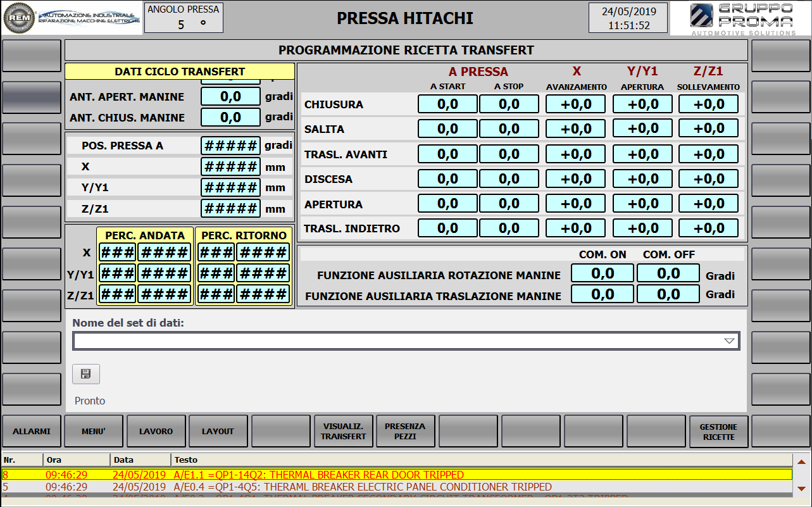This screenshot has width=812, height=507.
Task: Edit TRASL. INDIETRO A STOP value
Action: click(x=509, y=228)
